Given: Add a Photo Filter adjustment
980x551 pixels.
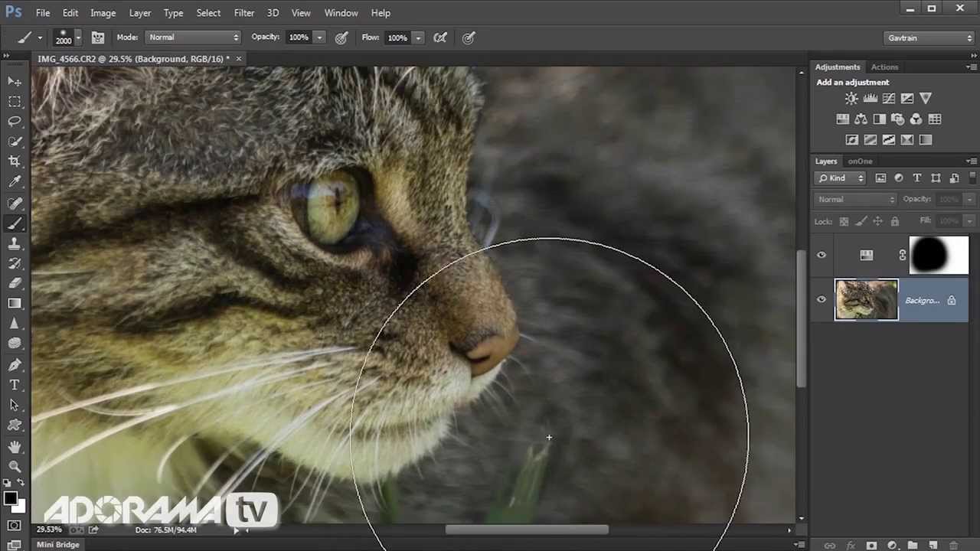Looking at the screenshot, I should [898, 119].
